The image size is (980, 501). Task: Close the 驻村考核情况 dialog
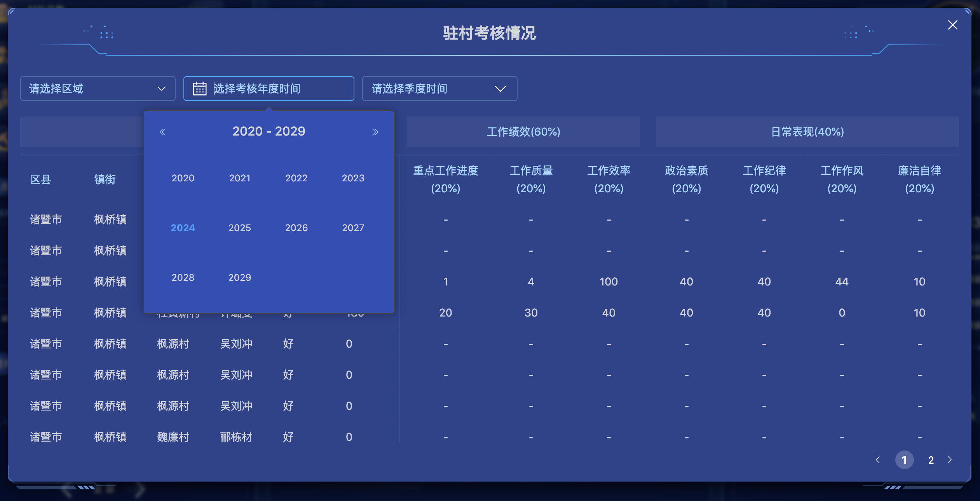click(x=952, y=25)
